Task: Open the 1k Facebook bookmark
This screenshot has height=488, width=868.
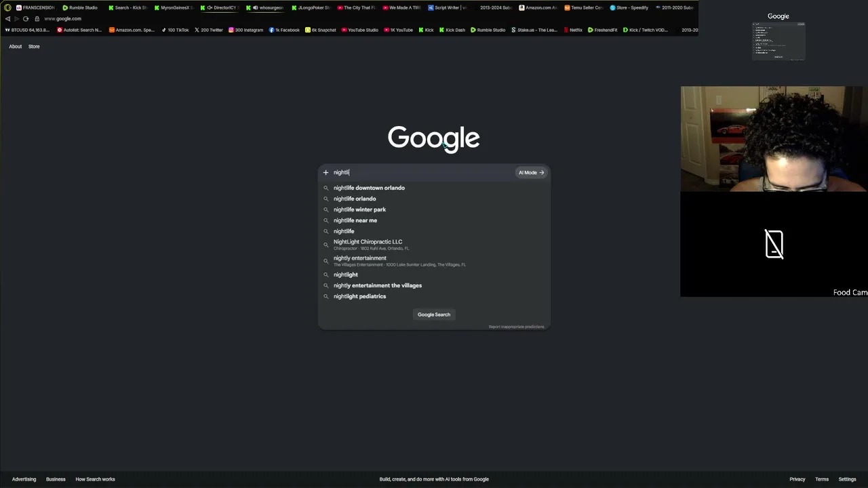Action: (x=284, y=30)
